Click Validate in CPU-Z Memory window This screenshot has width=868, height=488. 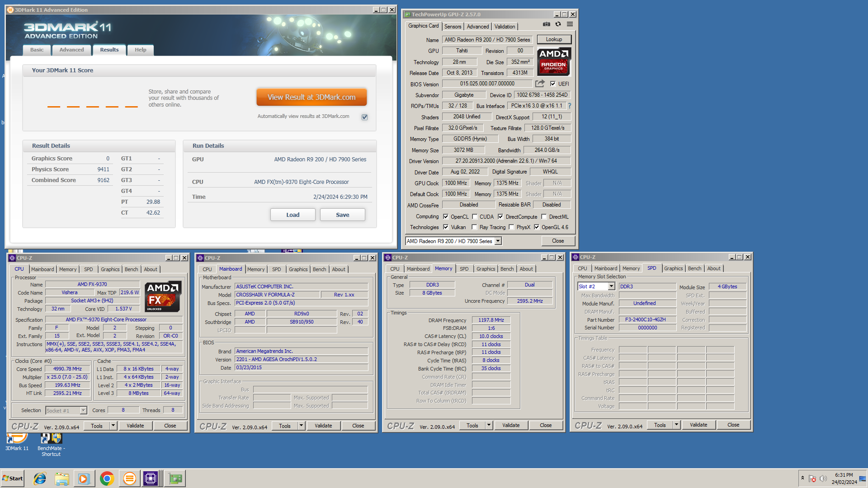click(511, 425)
